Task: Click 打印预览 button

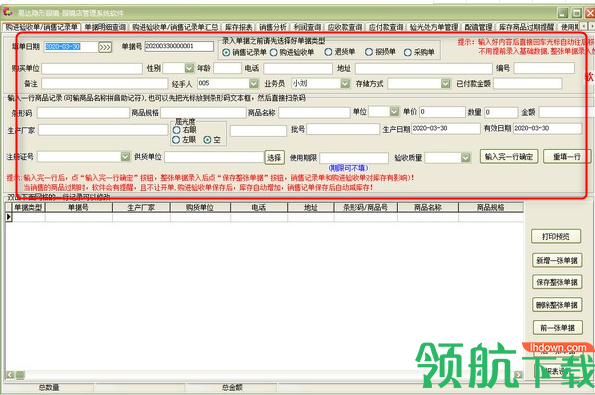Action: 556,237
